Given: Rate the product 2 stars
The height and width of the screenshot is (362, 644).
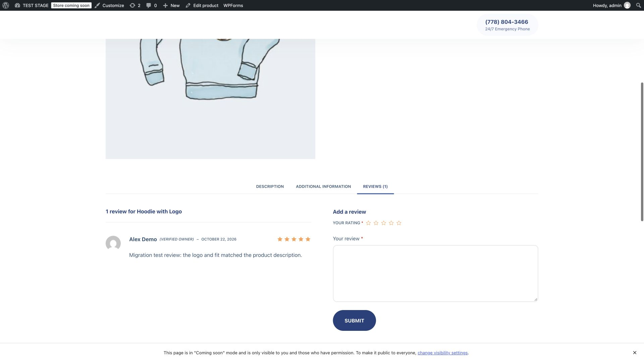Looking at the screenshot, I should point(376,223).
